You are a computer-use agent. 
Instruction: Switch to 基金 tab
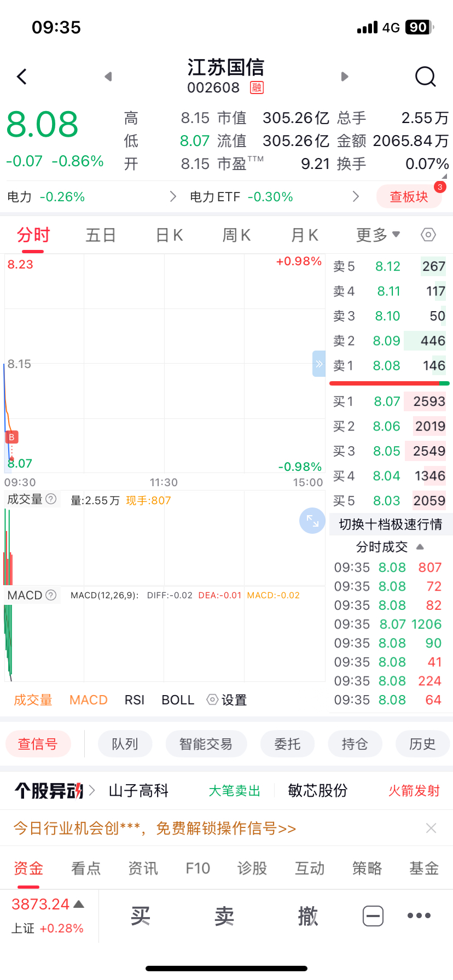[424, 868]
